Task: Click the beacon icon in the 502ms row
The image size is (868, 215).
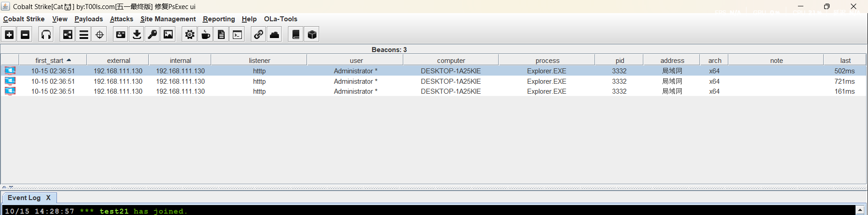Action: click(x=10, y=71)
